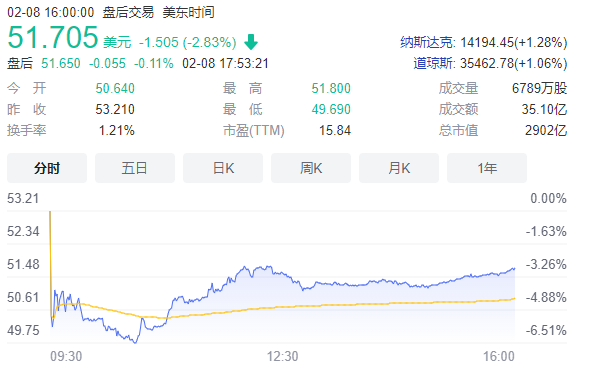Viewport: 593px width, 370px height.
Task: Click the 盘后 after-hours price 51.650
Action: (x=61, y=63)
